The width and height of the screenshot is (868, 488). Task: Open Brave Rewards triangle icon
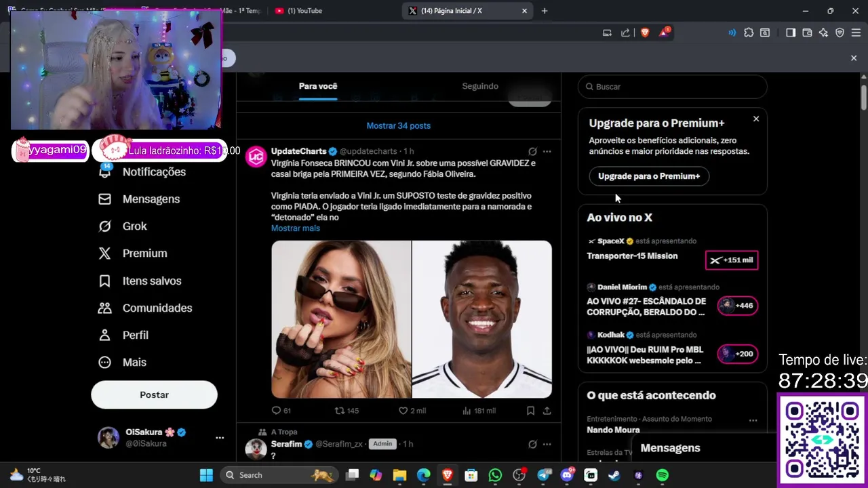pos(664,33)
